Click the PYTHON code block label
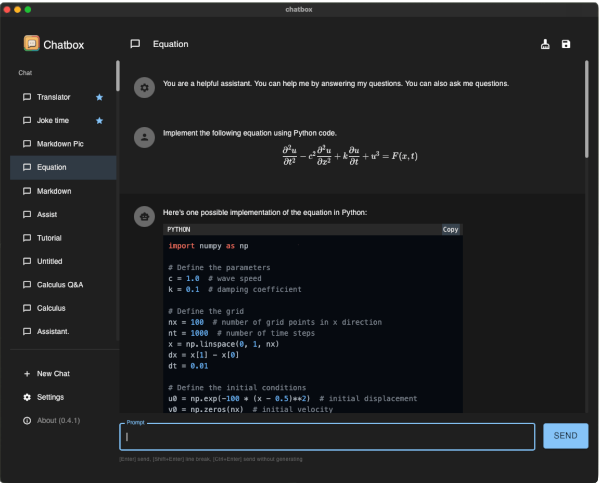The image size is (605, 483). tap(179, 230)
